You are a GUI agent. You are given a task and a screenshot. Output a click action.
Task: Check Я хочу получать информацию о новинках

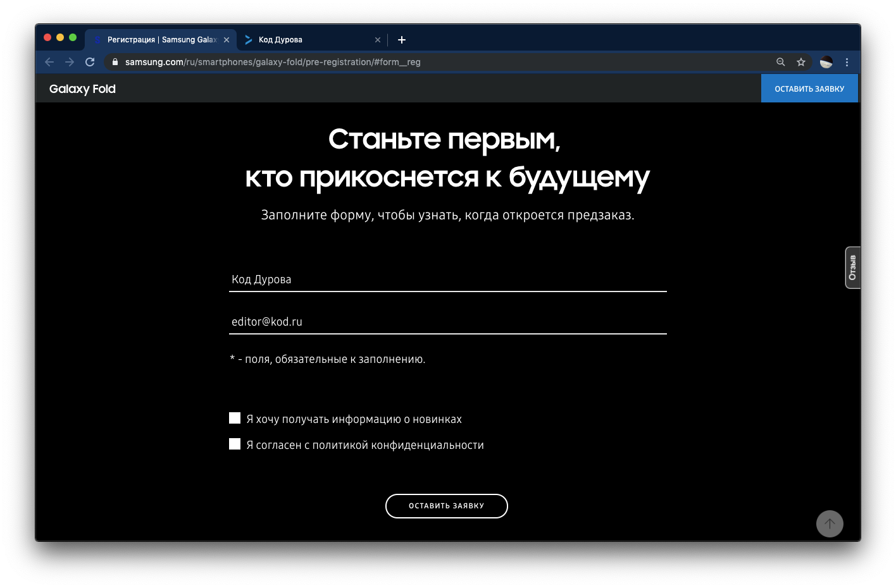235,418
